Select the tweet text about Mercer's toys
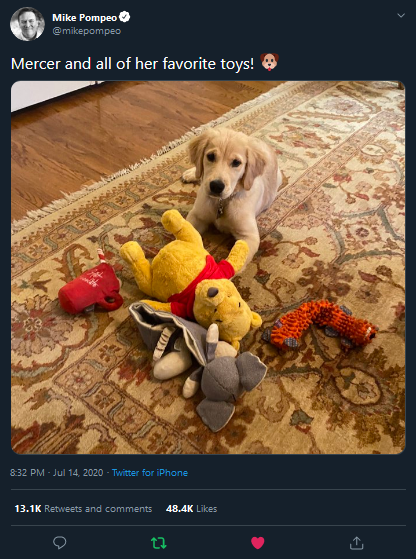The width and height of the screenshot is (416, 559). (133, 64)
